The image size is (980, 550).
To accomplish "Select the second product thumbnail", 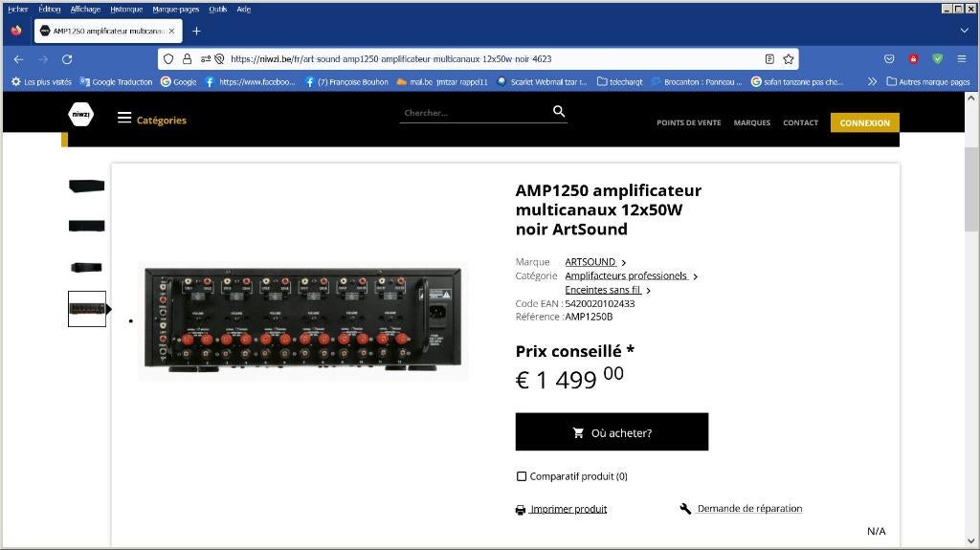I will pos(86,226).
